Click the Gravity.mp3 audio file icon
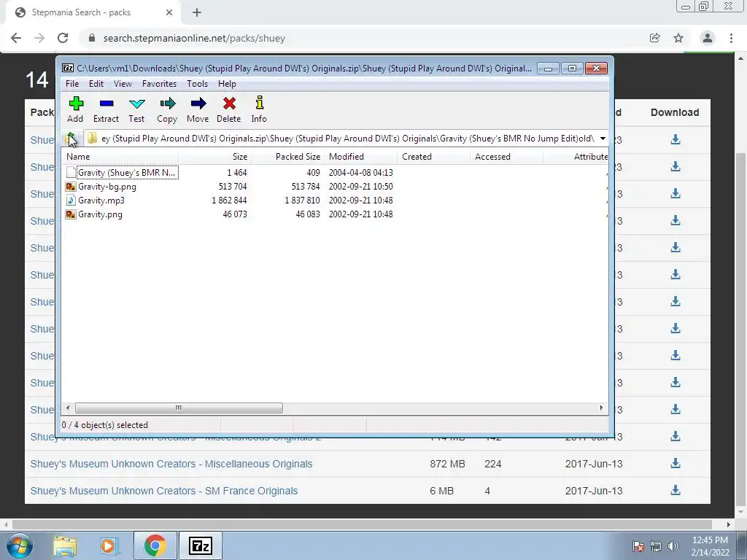The height and width of the screenshot is (560, 747). (x=71, y=201)
